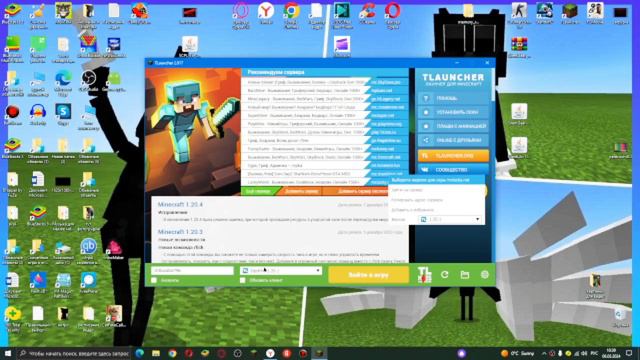
Task: Switch to the green Ещё сервера tab
Action: pyautogui.click(x=260, y=191)
